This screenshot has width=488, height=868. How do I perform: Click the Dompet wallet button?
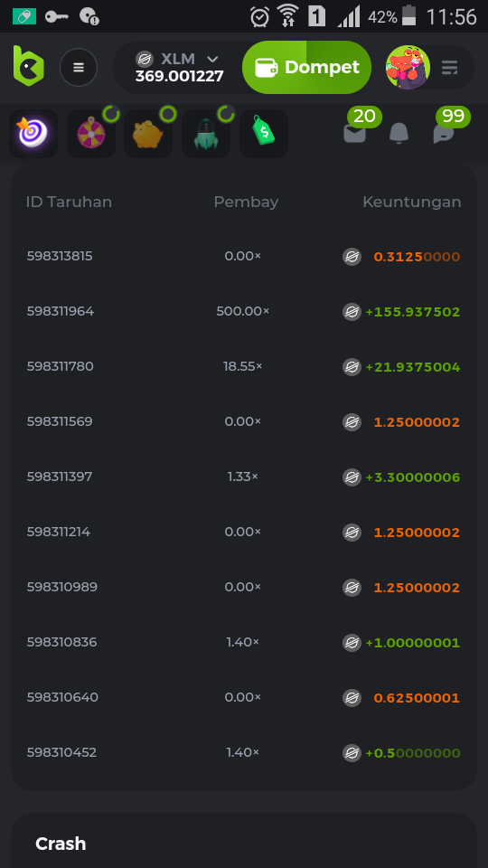point(306,67)
